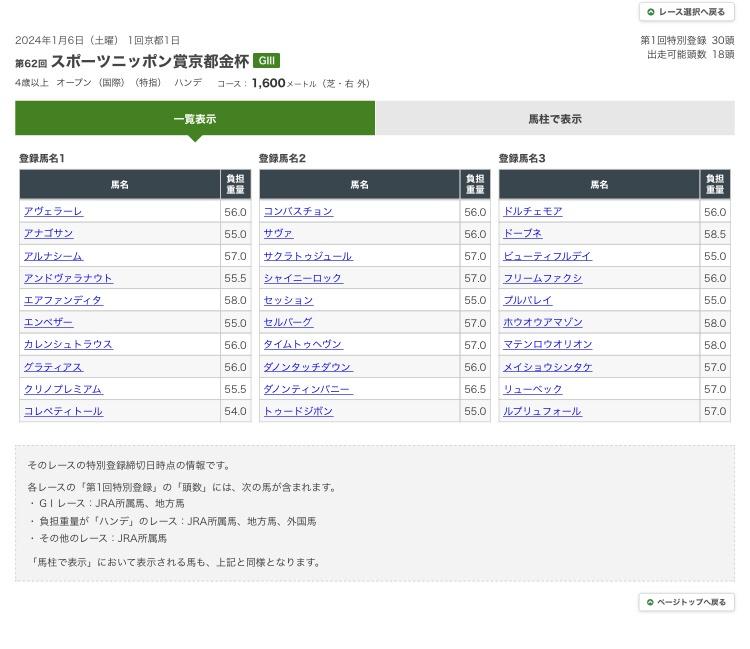This screenshot has height=649, width=750.
Task: Open horse link ホウオウアマゾン
Action: (543, 322)
